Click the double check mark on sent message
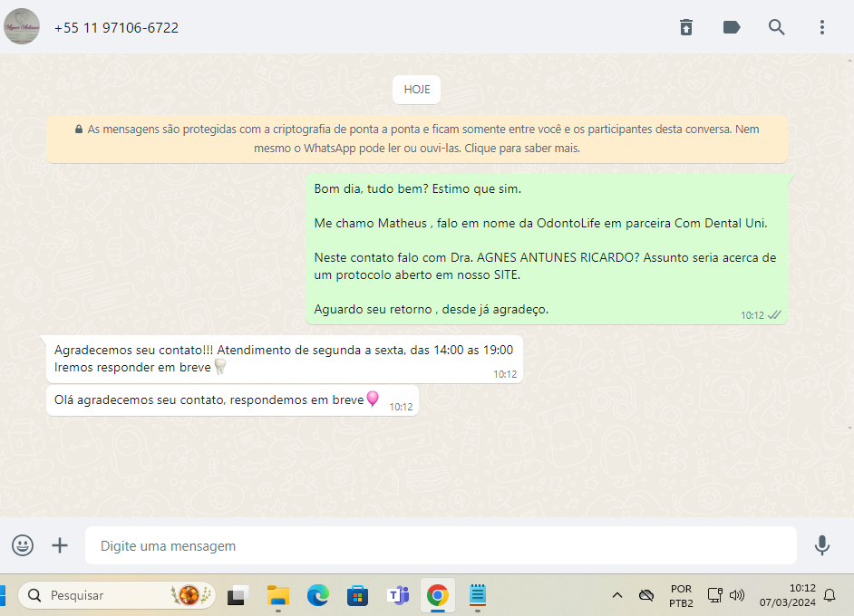Image resolution: width=854 pixels, height=616 pixels. coord(774,315)
